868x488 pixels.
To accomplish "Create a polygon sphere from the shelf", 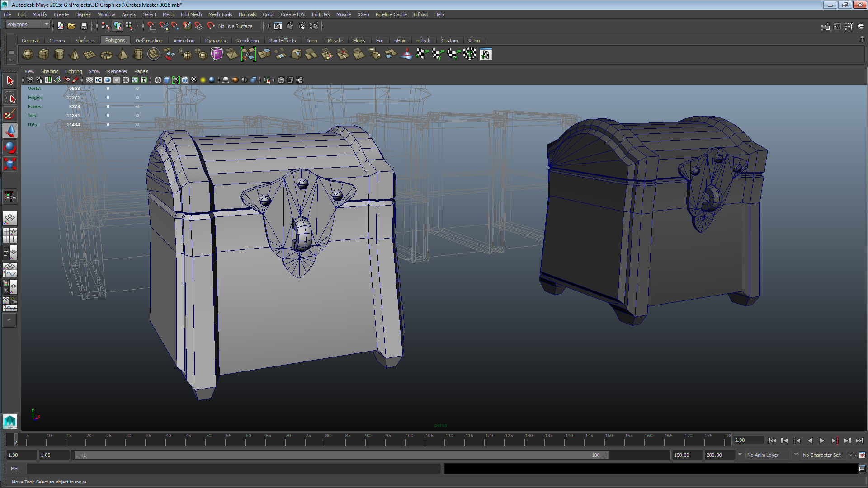I will click(x=28, y=55).
